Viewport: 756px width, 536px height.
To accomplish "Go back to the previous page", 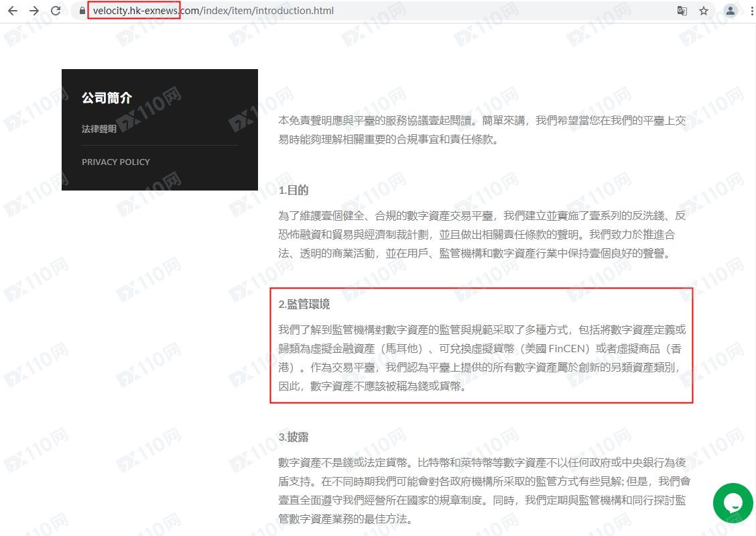I will [13, 11].
